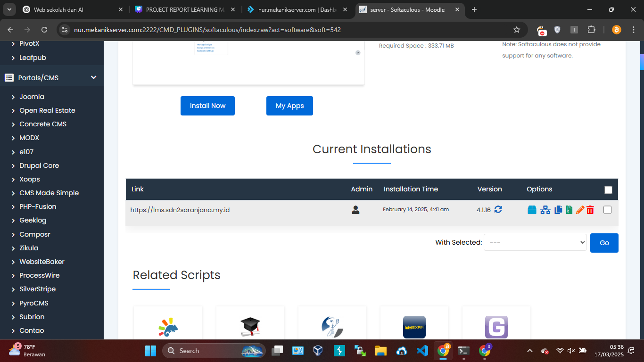Click the upgrade refresh icon beside version 4.1.16
The image size is (644, 362).
coord(498,210)
